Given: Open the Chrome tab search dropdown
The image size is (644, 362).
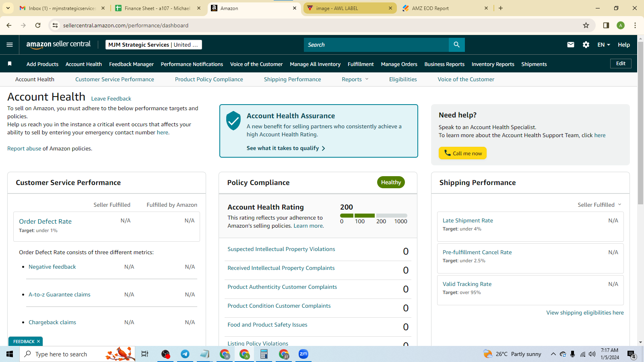Looking at the screenshot, I should point(8,8).
